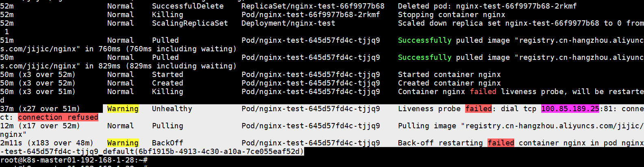
Task: Select the SuccessfulDelete reason text
Action: (x=187, y=6)
